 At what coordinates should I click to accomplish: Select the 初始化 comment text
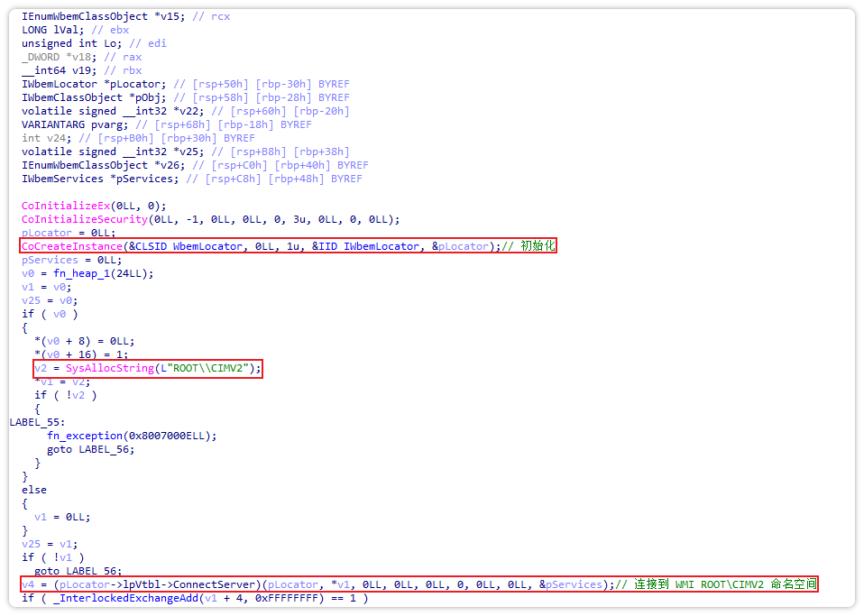(x=538, y=246)
